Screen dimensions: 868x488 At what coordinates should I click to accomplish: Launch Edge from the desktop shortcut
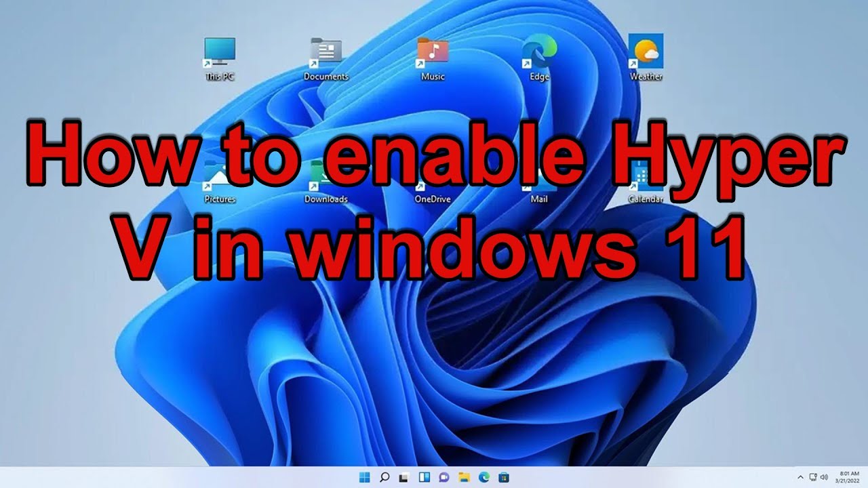[x=539, y=58]
